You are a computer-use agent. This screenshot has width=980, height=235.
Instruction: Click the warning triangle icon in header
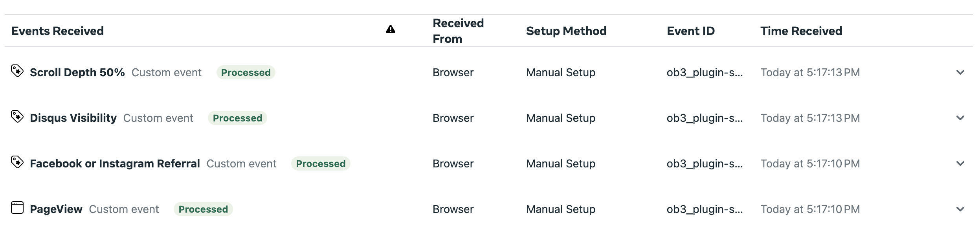391,29
